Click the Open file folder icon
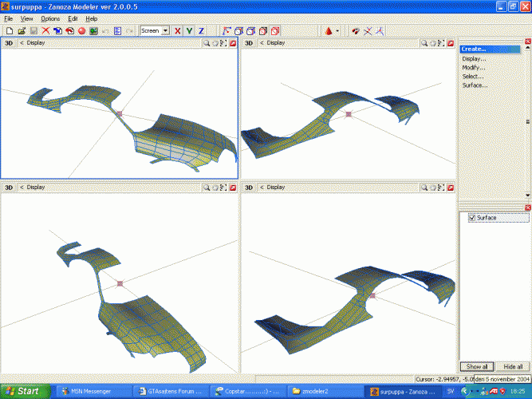Screen dimensions: 532x399 pyautogui.click(x=20, y=30)
